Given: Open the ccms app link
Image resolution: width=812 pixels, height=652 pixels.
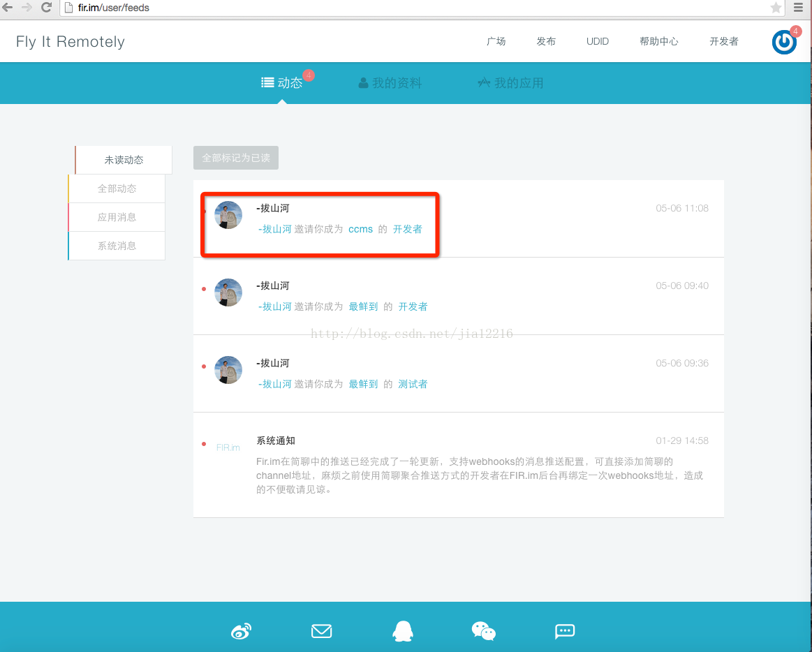Looking at the screenshot, I should (360, 229).
